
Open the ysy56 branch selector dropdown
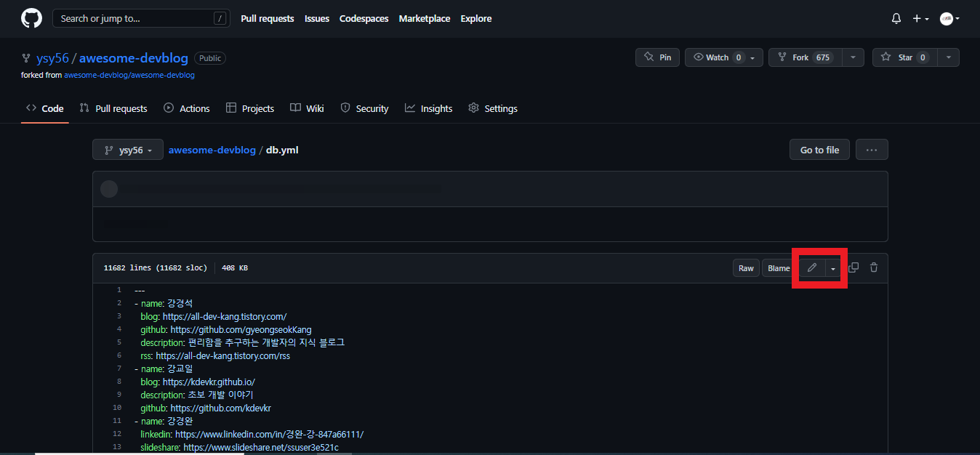[x=128, y=150]
